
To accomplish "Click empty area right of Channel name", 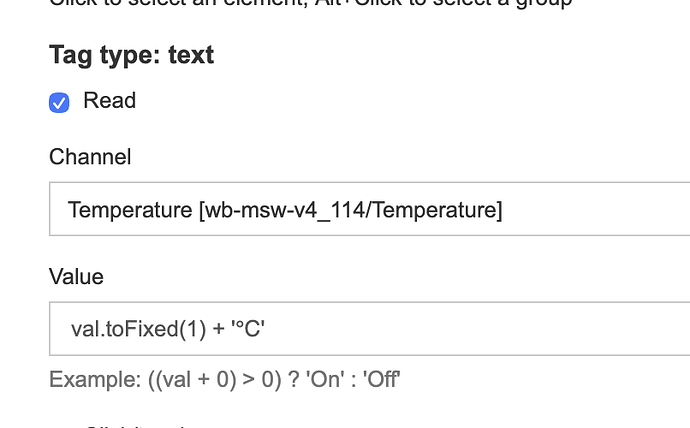I will click(596, 209).
